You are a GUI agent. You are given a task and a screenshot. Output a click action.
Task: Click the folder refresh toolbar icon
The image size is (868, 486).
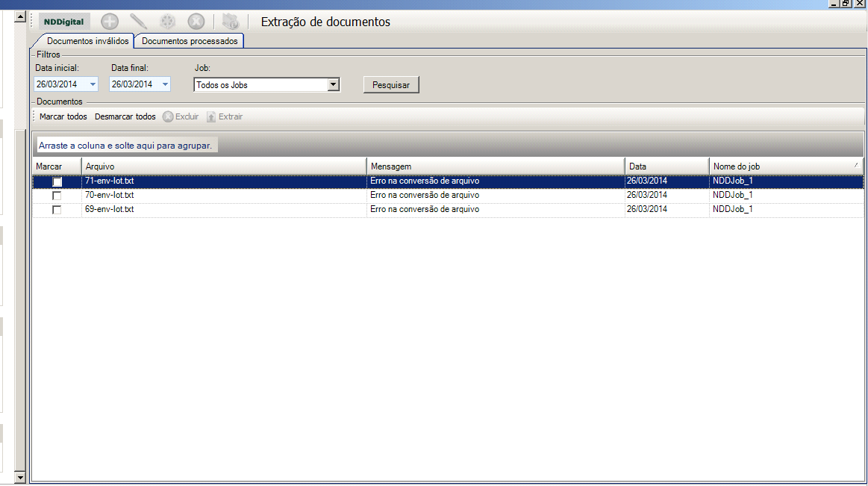[231, 22]
